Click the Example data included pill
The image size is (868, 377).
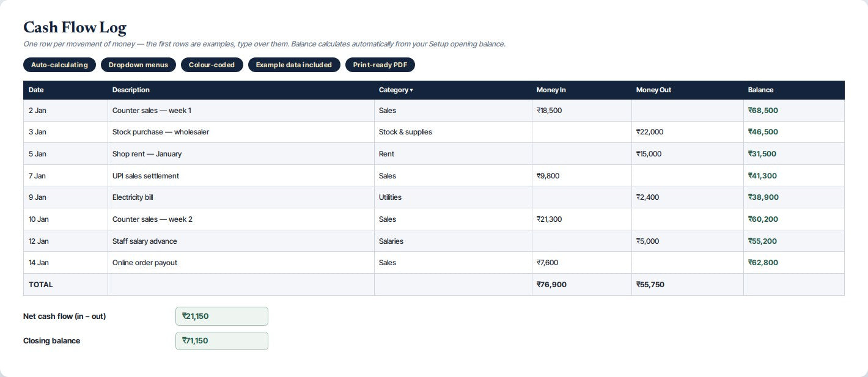tap(294, 65)
